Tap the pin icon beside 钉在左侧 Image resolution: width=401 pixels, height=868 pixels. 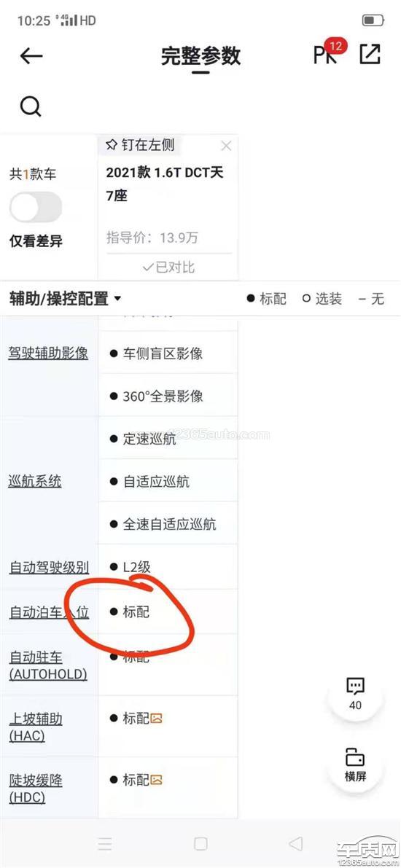pyautogui.click(x=111, y=146)
